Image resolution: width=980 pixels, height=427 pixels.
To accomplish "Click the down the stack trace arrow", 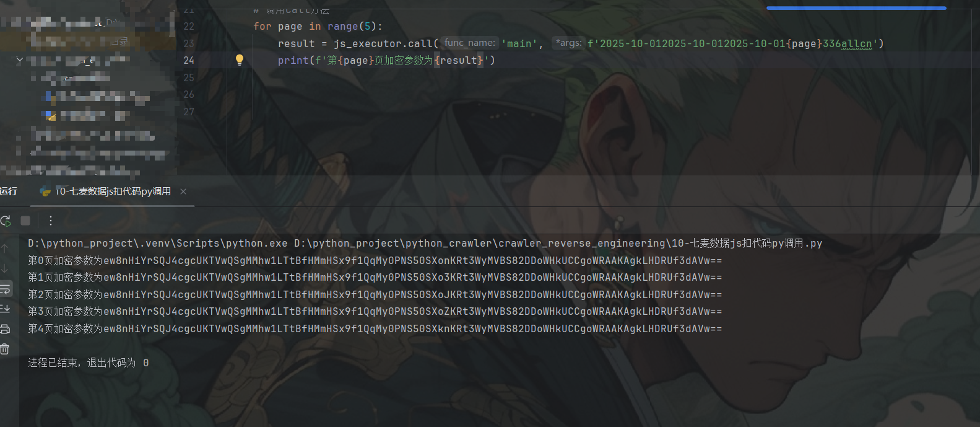I will (x=5, y=268).
